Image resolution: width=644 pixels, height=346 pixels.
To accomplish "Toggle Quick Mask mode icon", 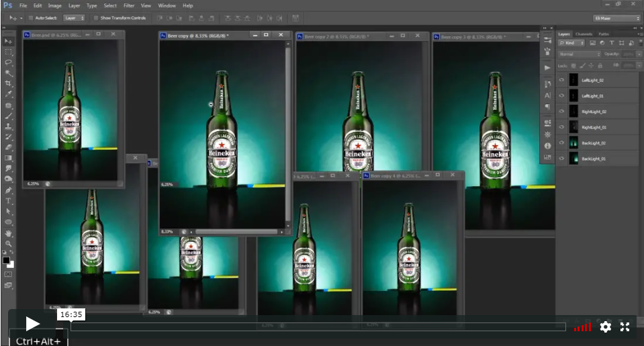I will (8, 274).
